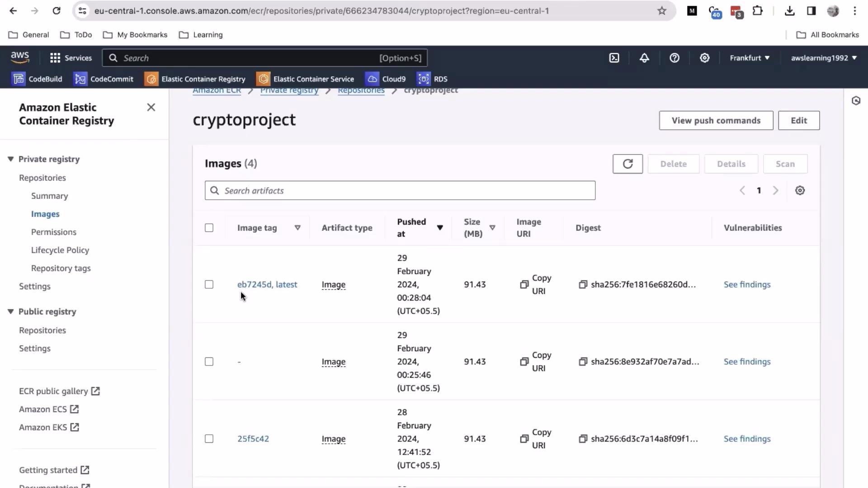This screenshot has height=488, width=868.
Task: Open the info panel icon at right edge
Action: click(x=856, y=101)
